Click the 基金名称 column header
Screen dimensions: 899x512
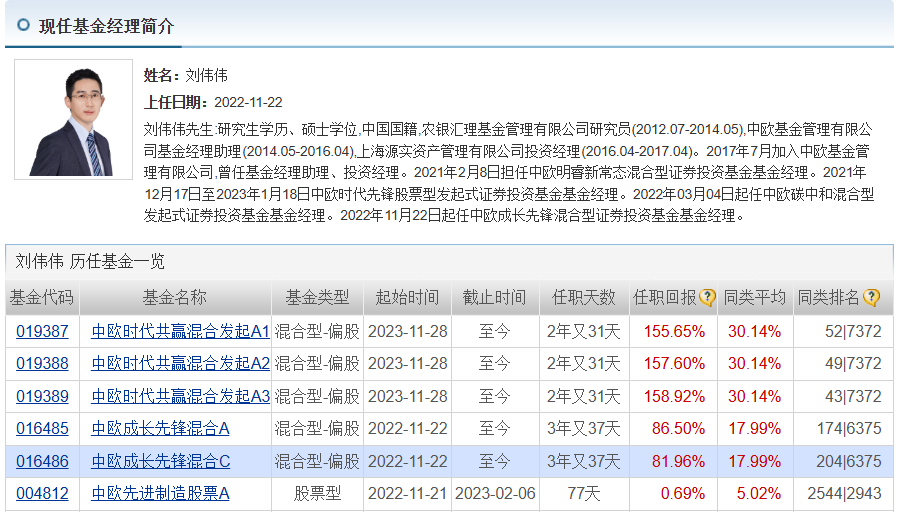174,298
